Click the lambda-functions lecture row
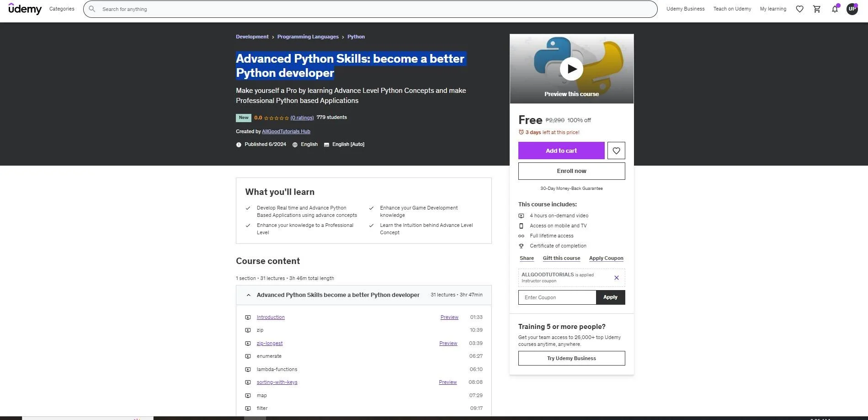This screenshot has height=420, width=868. coord(363,369)
